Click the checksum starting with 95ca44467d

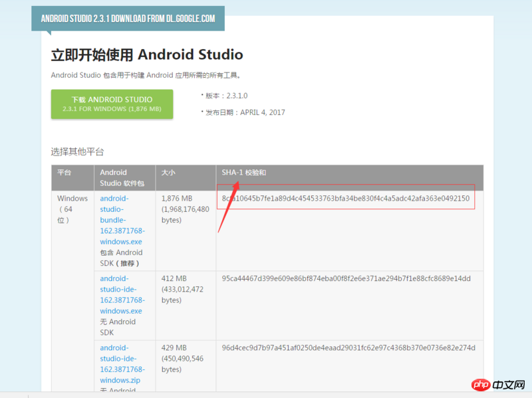tap(346, 278)
